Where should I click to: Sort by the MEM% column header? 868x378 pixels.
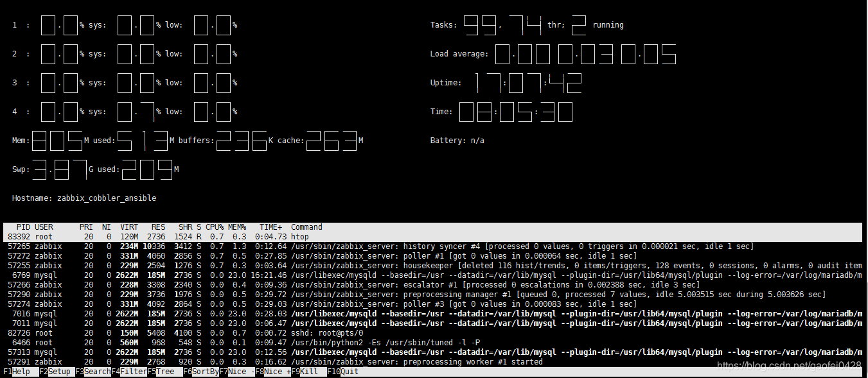pos(237,227)
